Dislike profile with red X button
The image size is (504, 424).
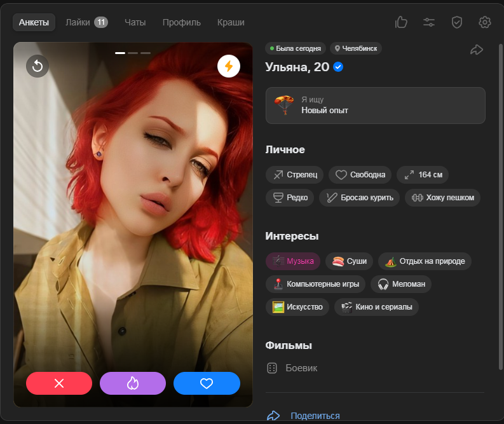[x=59, y=383]
